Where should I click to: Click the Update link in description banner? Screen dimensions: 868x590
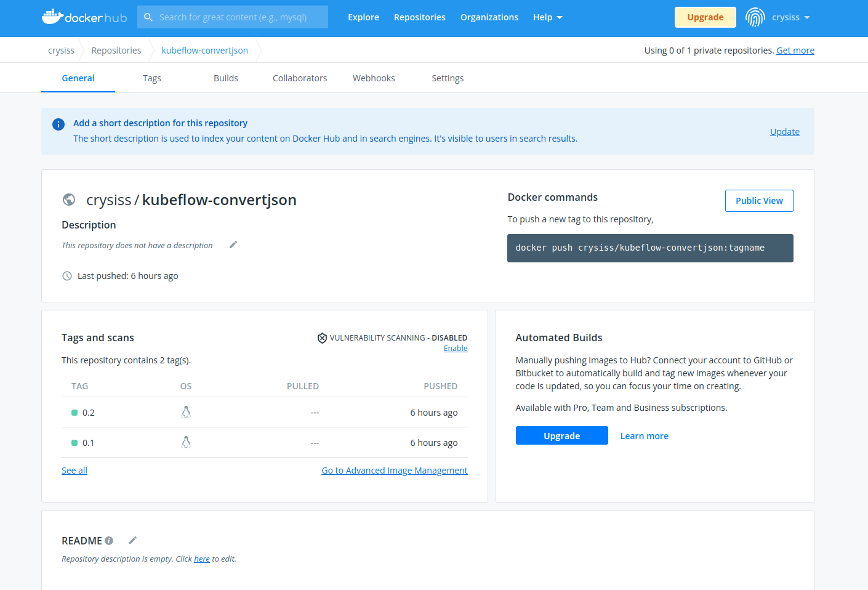pos(785,132)
